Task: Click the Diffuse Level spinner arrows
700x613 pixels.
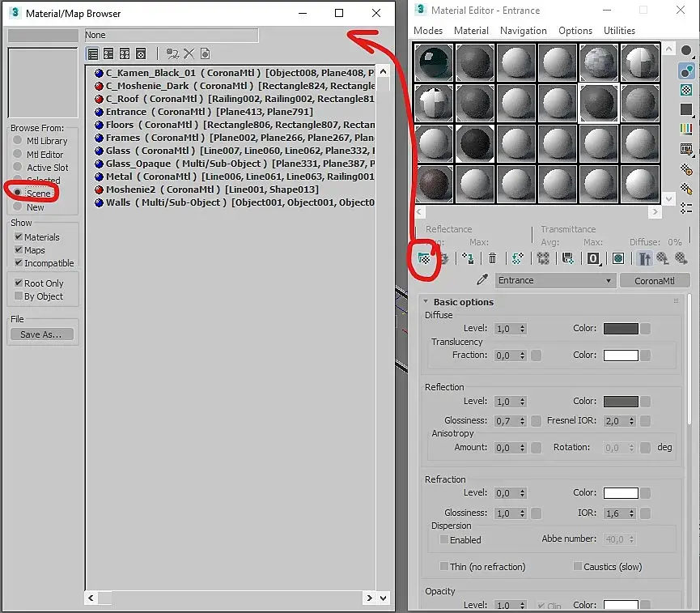Action: (x=522, y=329)
